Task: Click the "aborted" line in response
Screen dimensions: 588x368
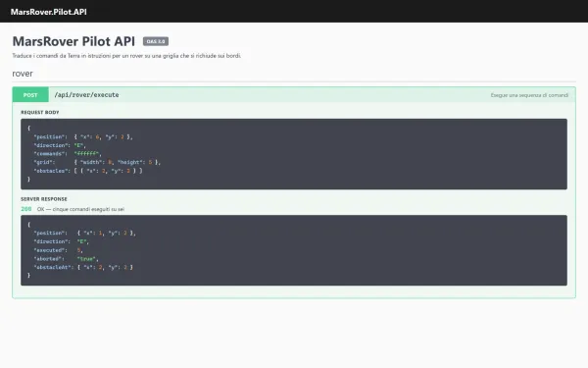Action: click(67, 259)
